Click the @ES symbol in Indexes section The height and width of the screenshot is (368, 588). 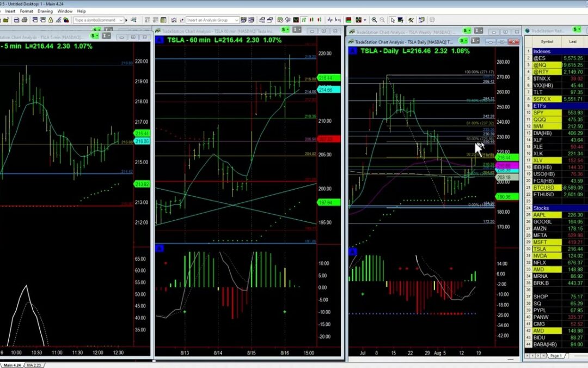tap(539, 58)
